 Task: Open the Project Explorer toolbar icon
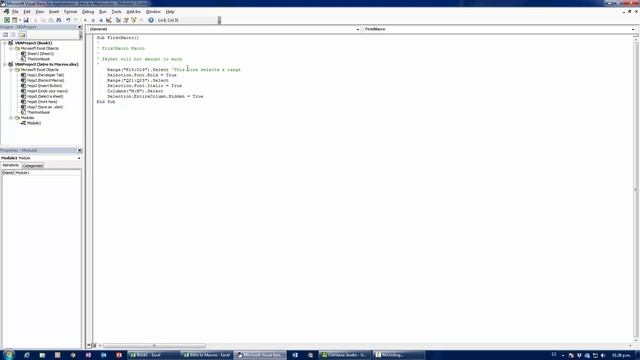click(118, 20)
